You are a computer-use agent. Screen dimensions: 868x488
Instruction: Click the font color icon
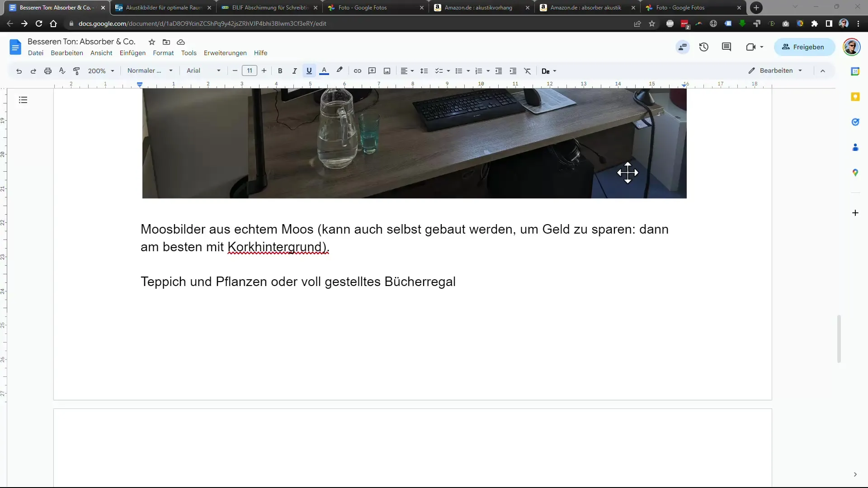point(324,71)
